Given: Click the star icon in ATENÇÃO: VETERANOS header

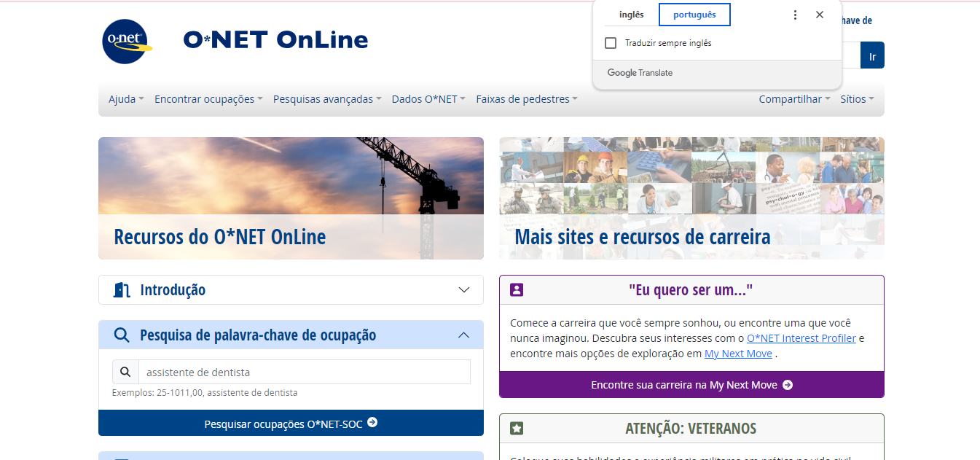Looking at the screenshot, I should (x=517, y=428).
